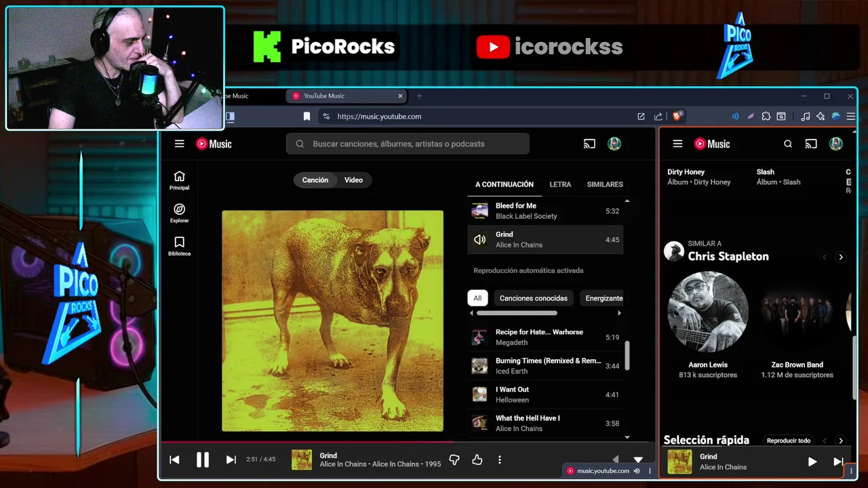The image size is (868, 488).
Task: Click the YouTube Music logo in main window
Action: (x=214, y=144)
